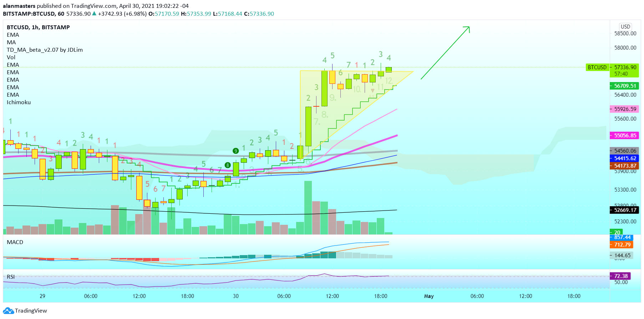Click the BITSTAMP:BTCUSD, 60 header symbol
The width and height of the screenshot is (644, 319).
pos(34,14)
